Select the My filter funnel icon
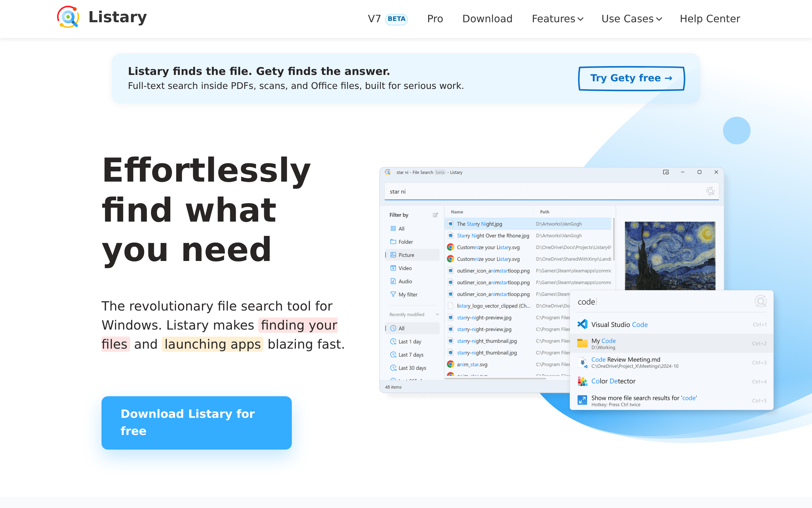 393,294
